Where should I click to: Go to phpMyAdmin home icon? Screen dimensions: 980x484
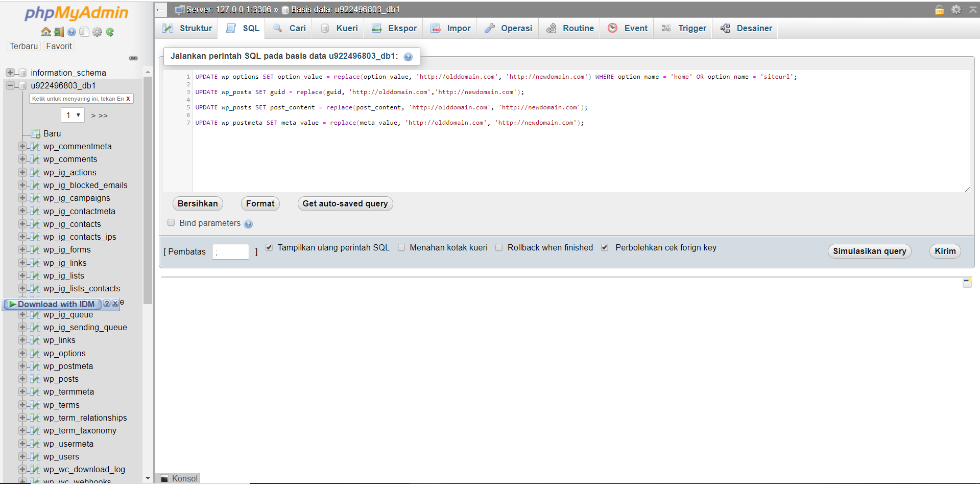click(45, 32)
